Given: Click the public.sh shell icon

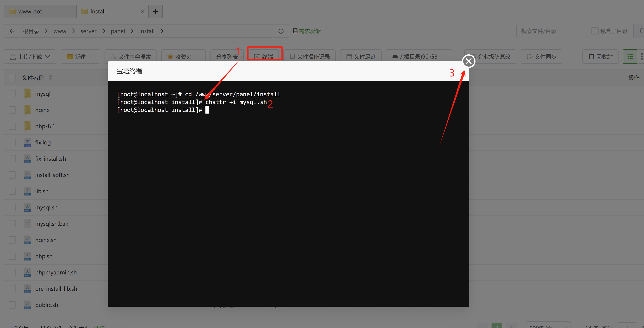Looking at the screenshot, I should coord(27,305).
